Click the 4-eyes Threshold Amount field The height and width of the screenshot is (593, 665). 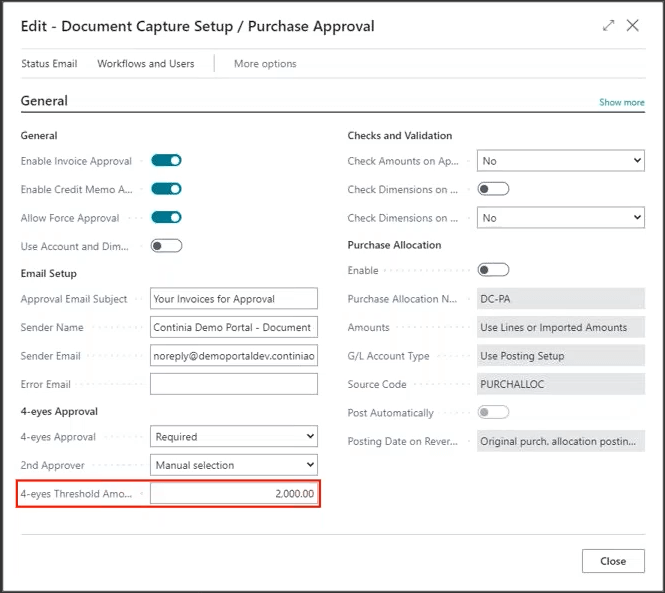point(234,494)
